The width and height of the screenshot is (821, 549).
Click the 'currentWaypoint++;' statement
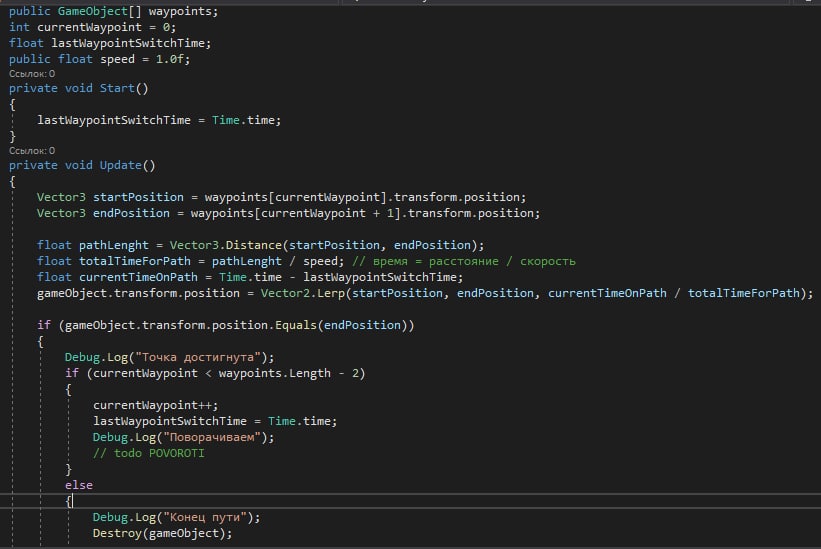156,406
